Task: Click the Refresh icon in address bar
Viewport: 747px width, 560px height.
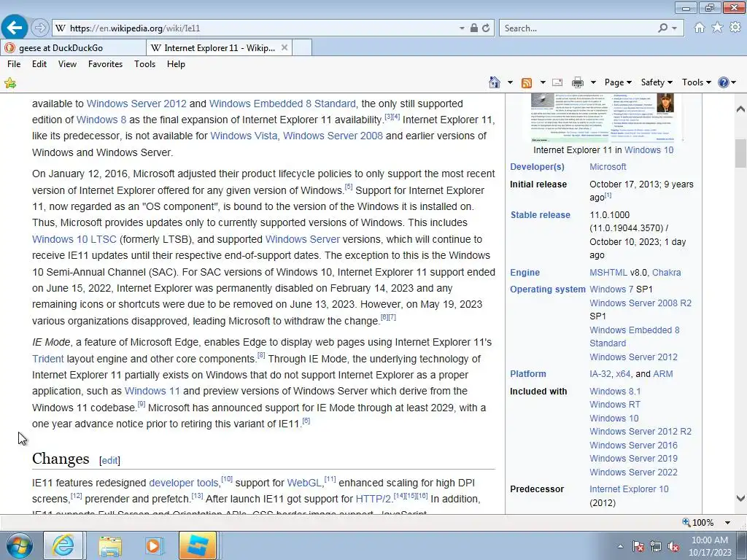Action: [486, 28]
